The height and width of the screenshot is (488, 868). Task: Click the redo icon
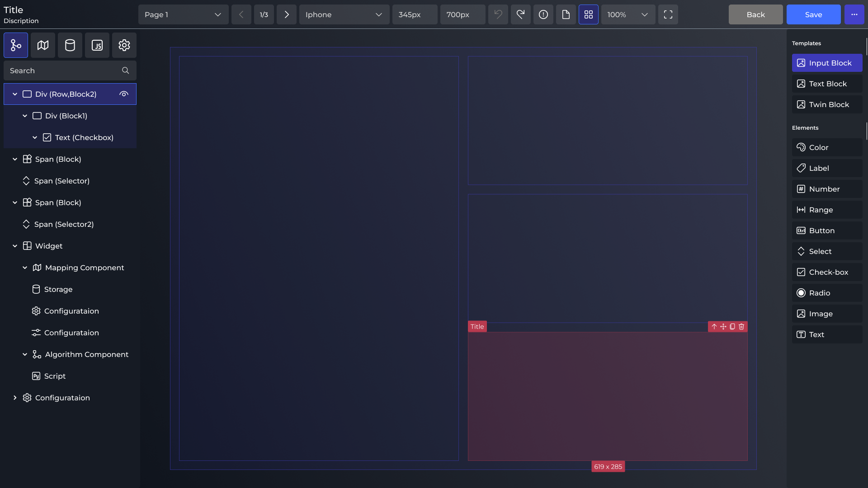point(521,14)
